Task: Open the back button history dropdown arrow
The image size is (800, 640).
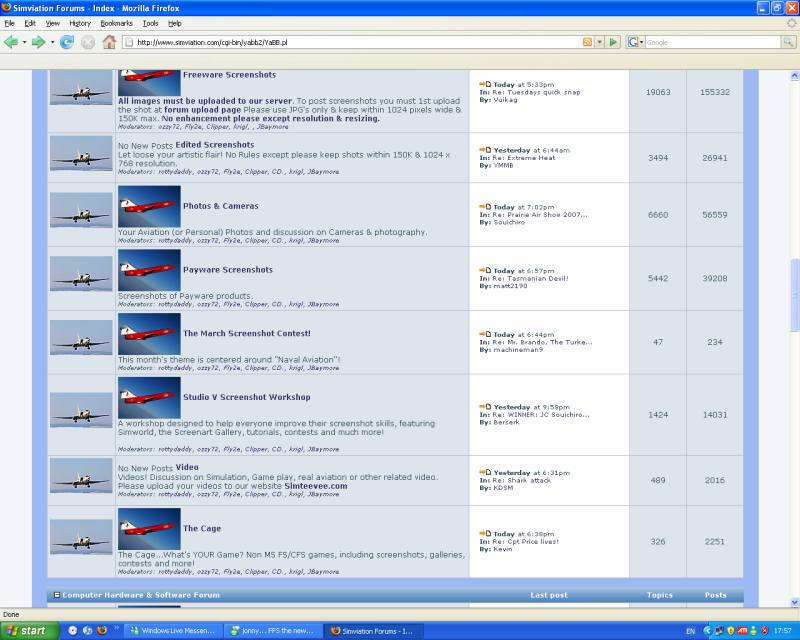Action: point(25,42)
